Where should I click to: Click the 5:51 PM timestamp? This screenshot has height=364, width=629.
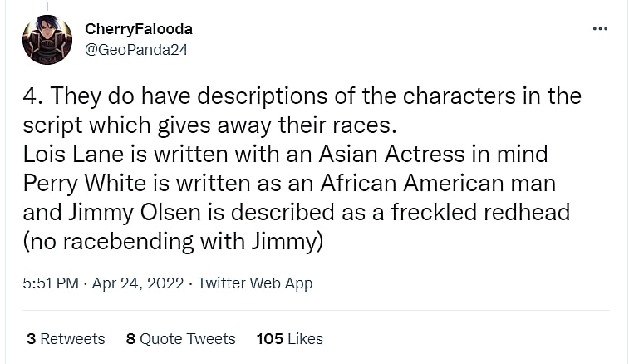(50, 283)
